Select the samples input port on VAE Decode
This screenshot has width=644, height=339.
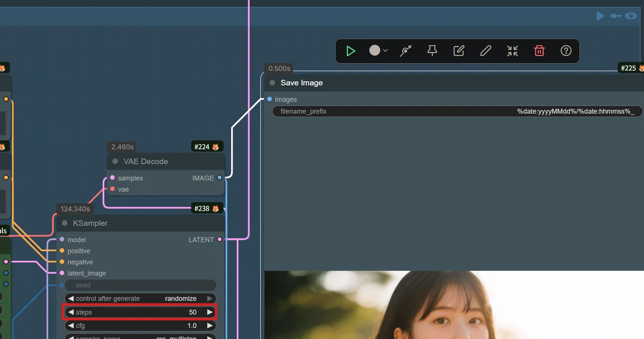coord(112,178)
